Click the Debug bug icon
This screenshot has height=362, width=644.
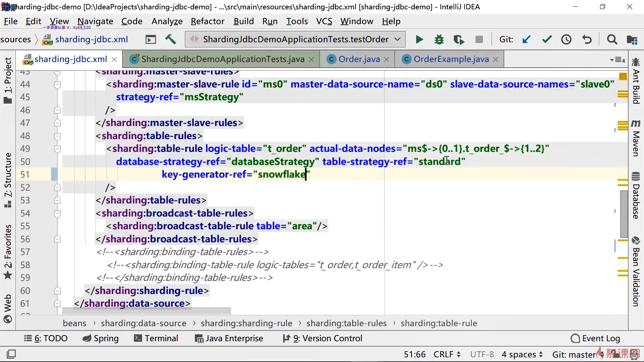pyautogui.click(x=439, y=40)
